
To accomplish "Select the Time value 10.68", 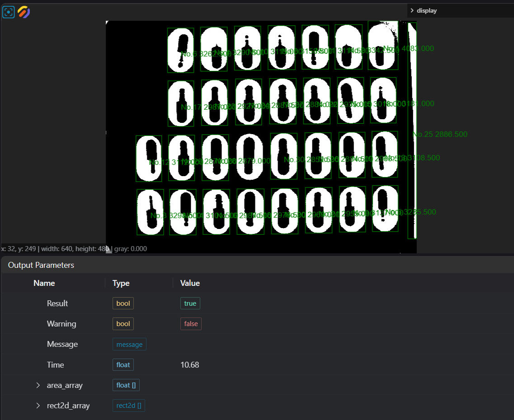I will (x=189, y=365).
